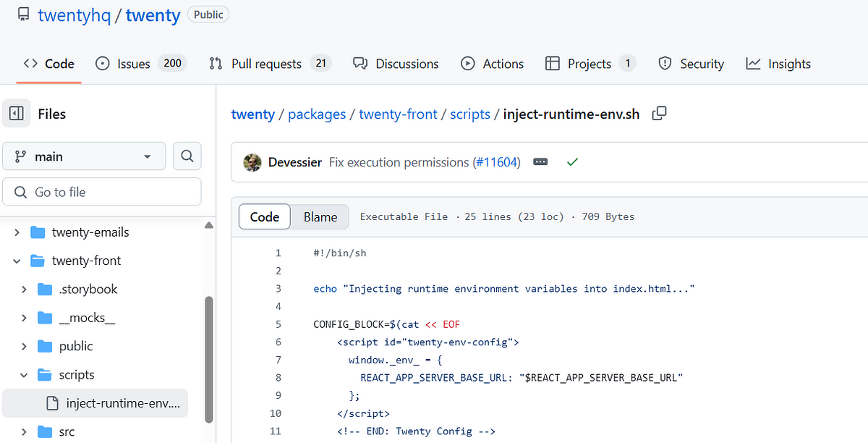Click the file search magnifier button

(187, 156)
